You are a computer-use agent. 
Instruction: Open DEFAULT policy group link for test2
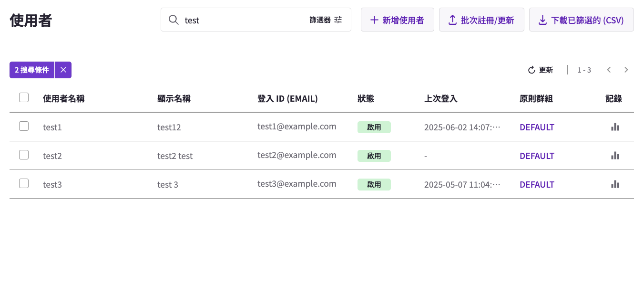click(537, 156)
